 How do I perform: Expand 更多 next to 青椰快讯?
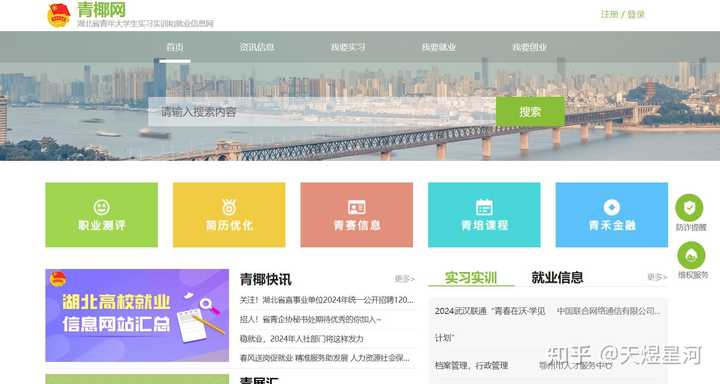click(405, 279)
